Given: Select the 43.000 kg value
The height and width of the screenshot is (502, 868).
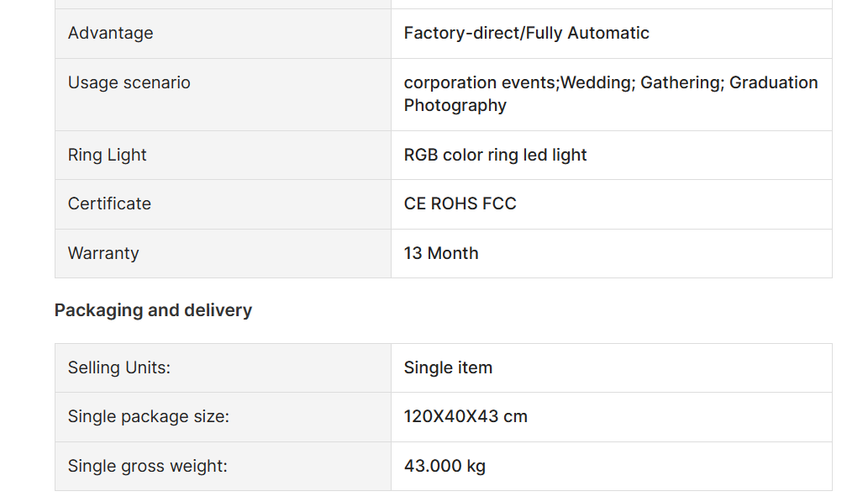Looking at the screenshot, I should point(445,466).
